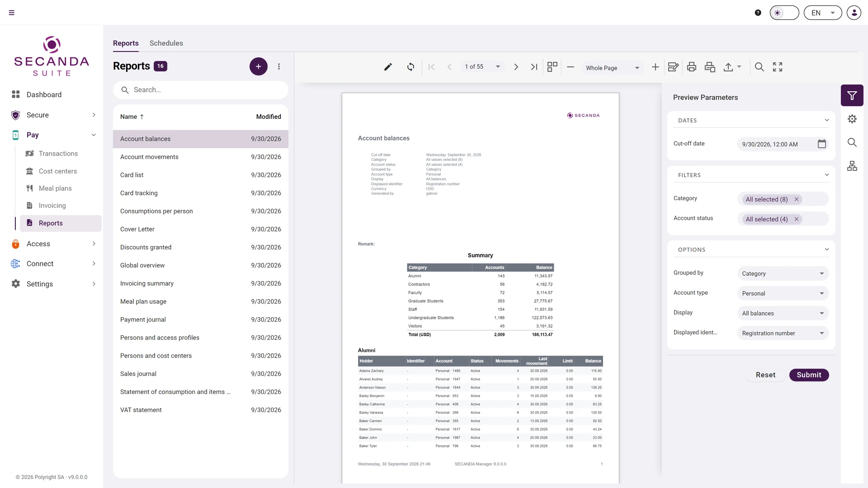
Task: Select the Payment journal report
Action: point(201,319)
